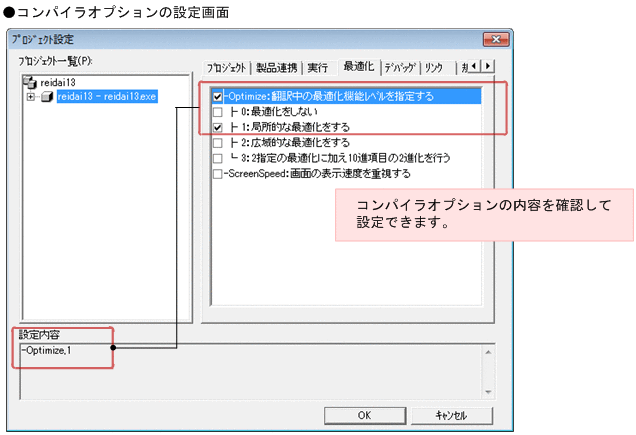The height and width of the screenshot is (435, 636).
Task: Check the 0:最適化をしない checkbox
Action: coord(217,112)
